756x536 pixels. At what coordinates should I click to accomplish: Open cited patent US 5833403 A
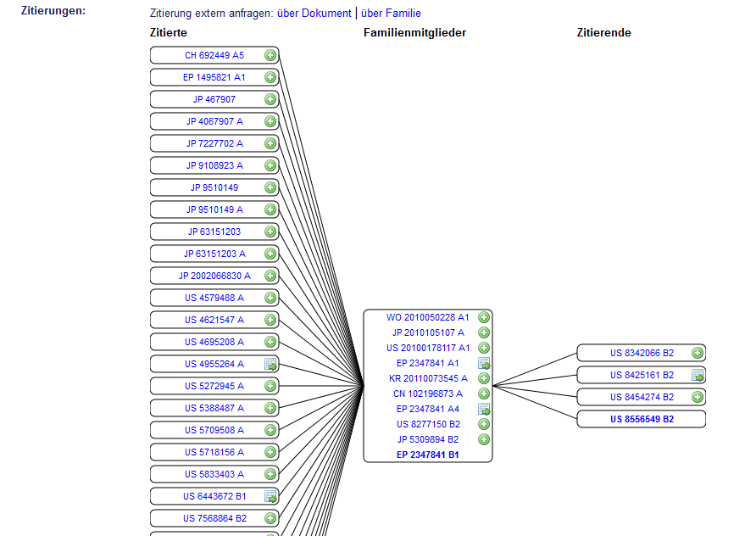pyautogui.click(x=214, y=474)
